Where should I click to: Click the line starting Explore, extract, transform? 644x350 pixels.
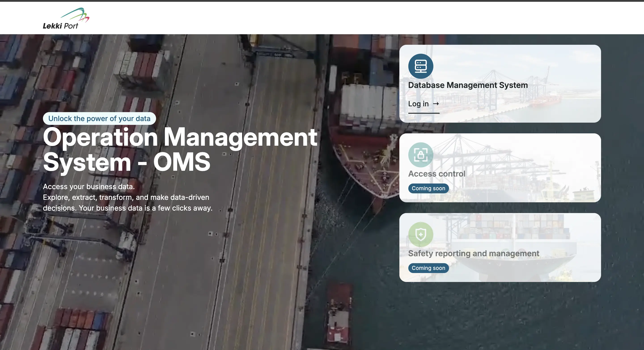(126, 197)
